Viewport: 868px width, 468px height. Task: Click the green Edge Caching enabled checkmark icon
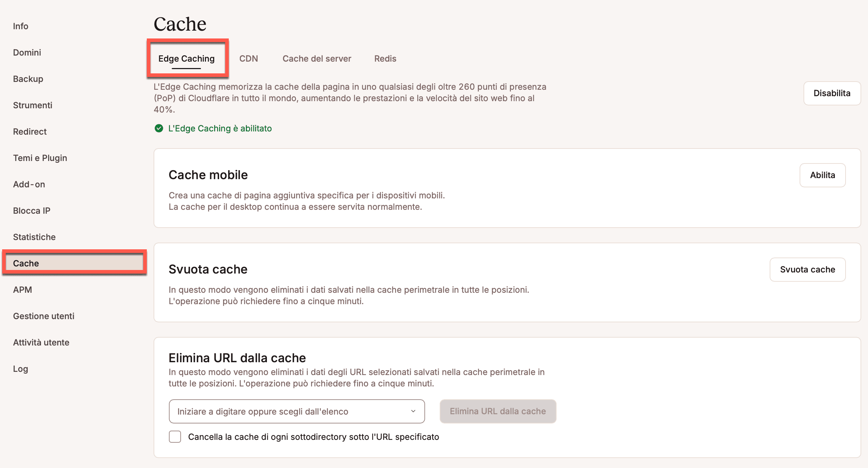click(x=159, y=128)
